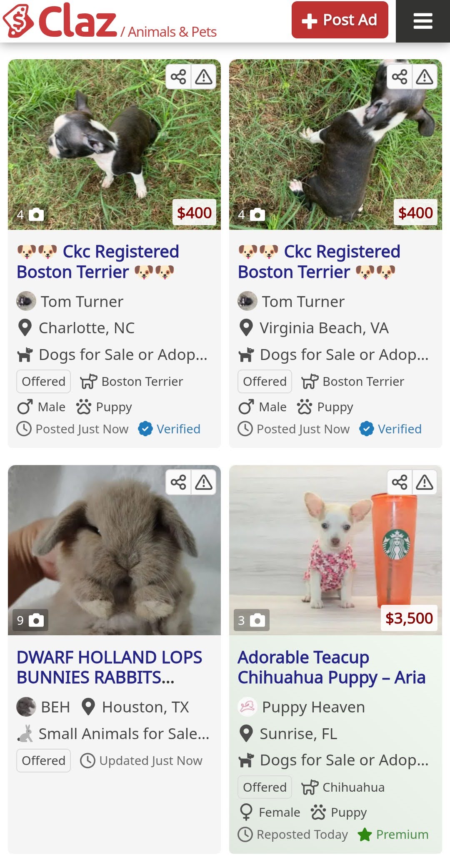The height and width of the screenshot is (868, 450).
Task: Click the Post Ad button
Action: (340, 20)
